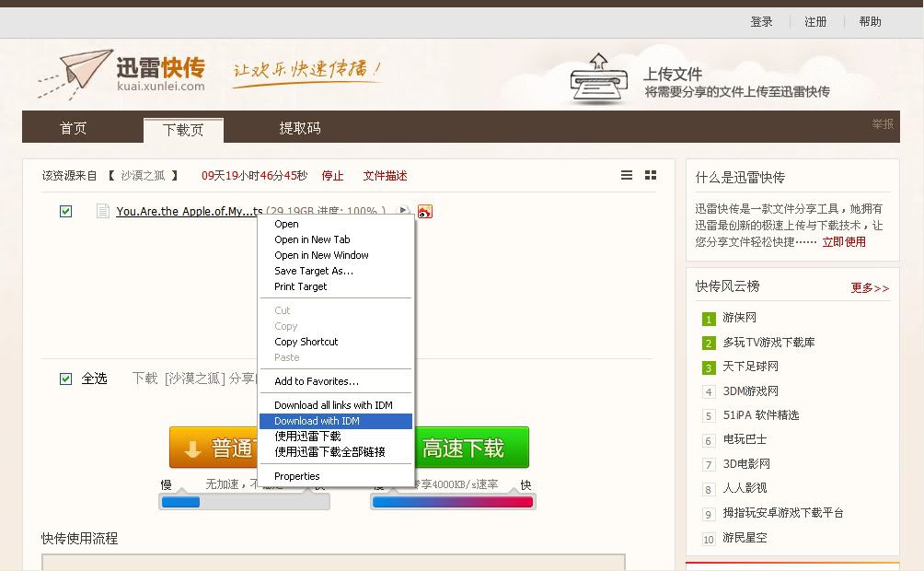Open 3D电影网 ranking entry
Viewport: 924px width, 571px height.
[x=746, y=463]
